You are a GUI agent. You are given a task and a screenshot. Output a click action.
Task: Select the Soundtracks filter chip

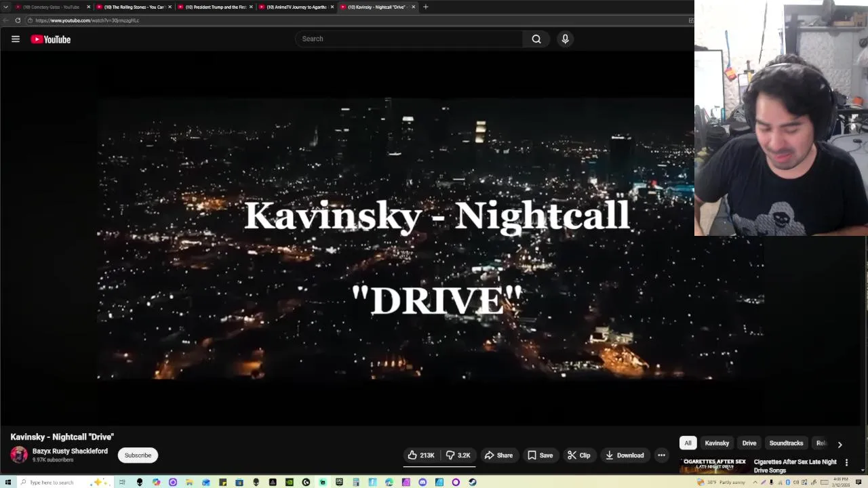786,443
